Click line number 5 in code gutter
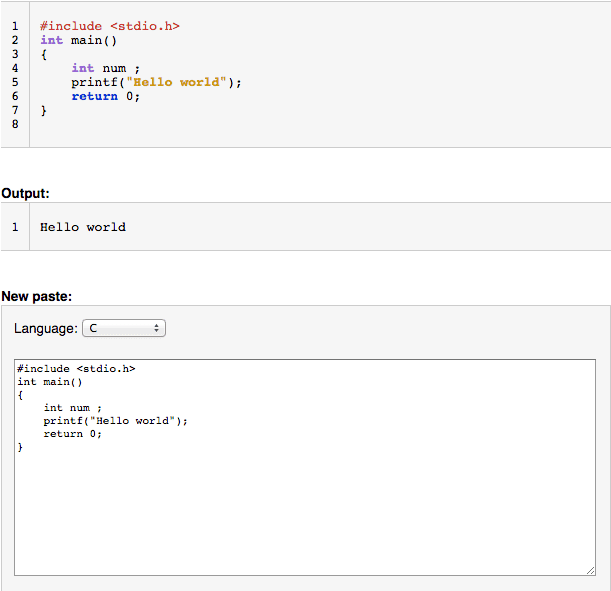Viewport: 611px width, 591px height. coord(15,82)
